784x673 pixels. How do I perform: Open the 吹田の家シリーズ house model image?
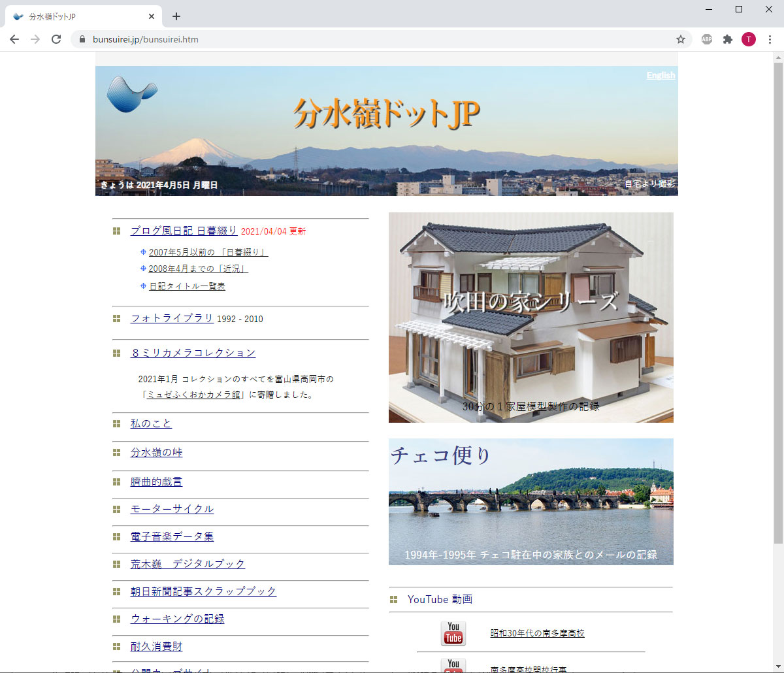tap(531, 317)
